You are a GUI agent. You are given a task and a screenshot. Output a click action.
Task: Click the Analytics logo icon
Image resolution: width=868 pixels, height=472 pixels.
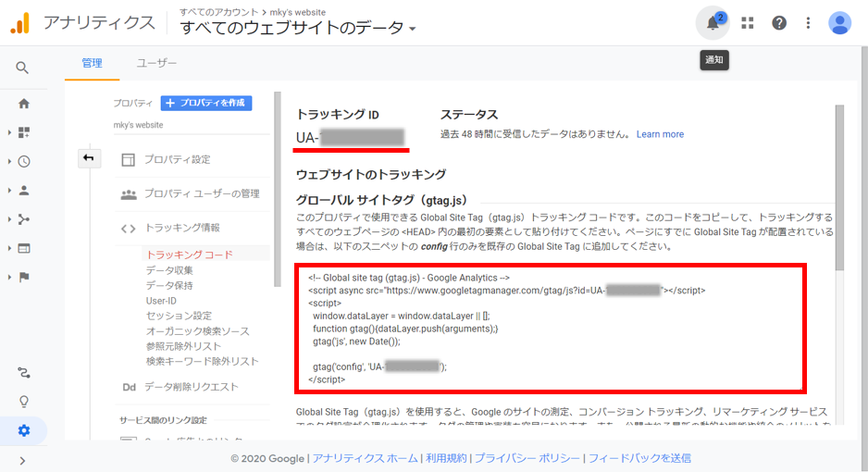[x=20, y=23]
